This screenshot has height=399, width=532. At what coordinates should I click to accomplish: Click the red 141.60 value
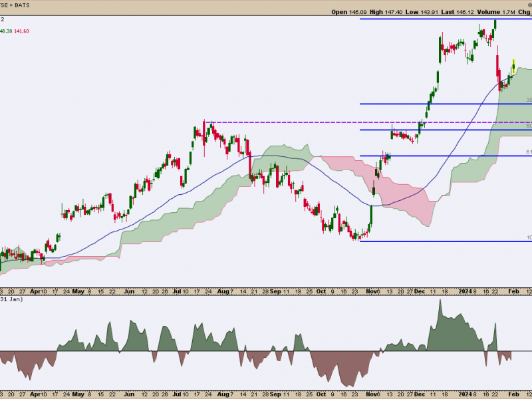[x=21, y=31]
